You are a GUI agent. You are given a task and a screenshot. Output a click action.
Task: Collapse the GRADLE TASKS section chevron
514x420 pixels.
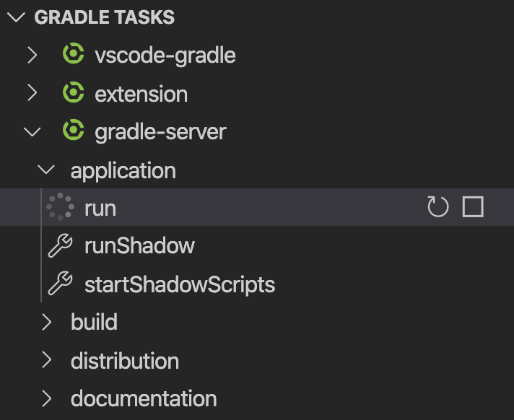click(x=16, y=17)
